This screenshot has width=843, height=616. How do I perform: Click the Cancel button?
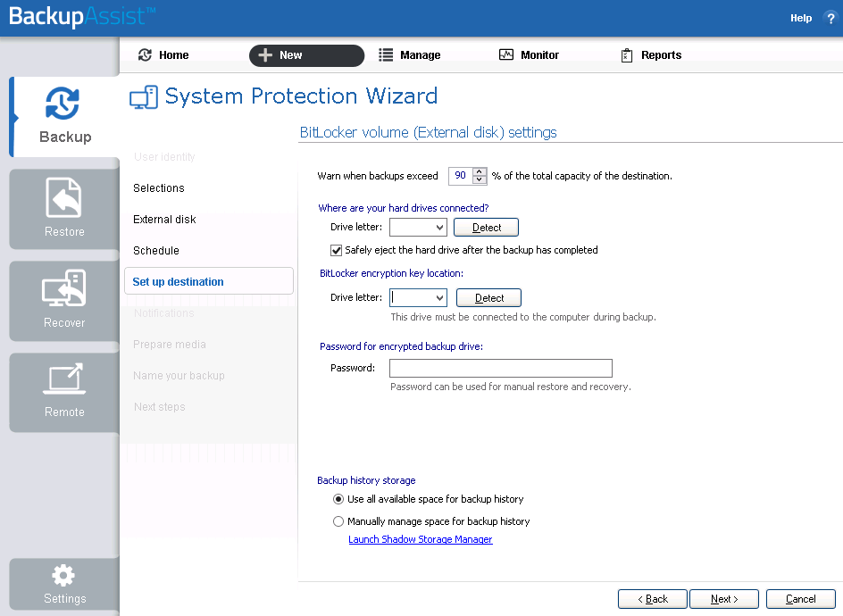800,599
